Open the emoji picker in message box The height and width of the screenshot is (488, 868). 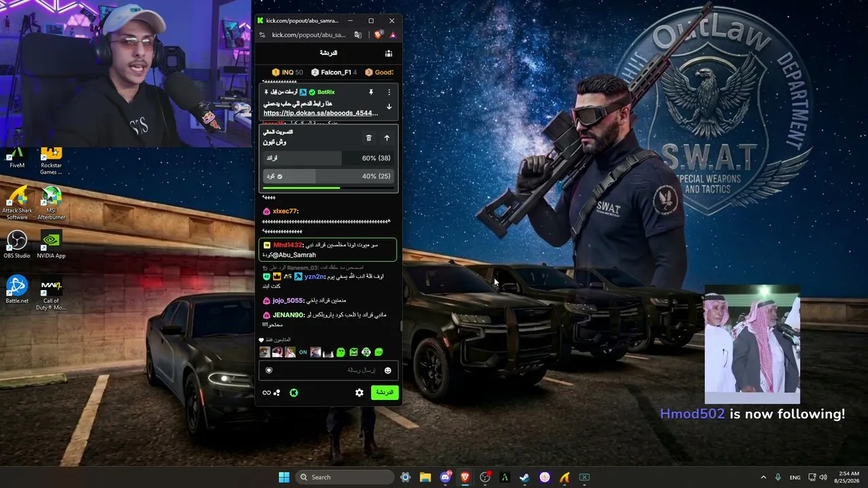[388, 370]
